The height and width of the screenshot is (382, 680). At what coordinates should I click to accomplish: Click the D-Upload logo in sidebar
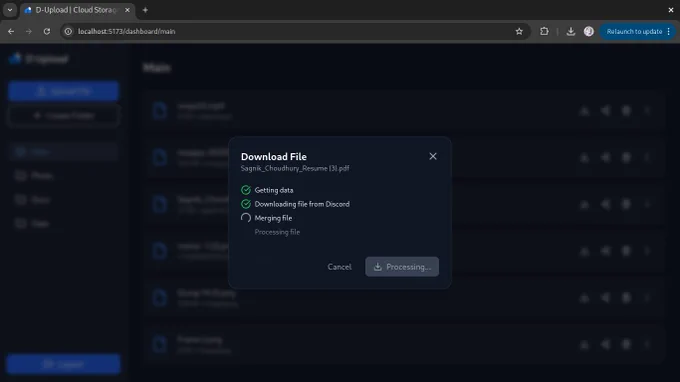coord(39,59)
